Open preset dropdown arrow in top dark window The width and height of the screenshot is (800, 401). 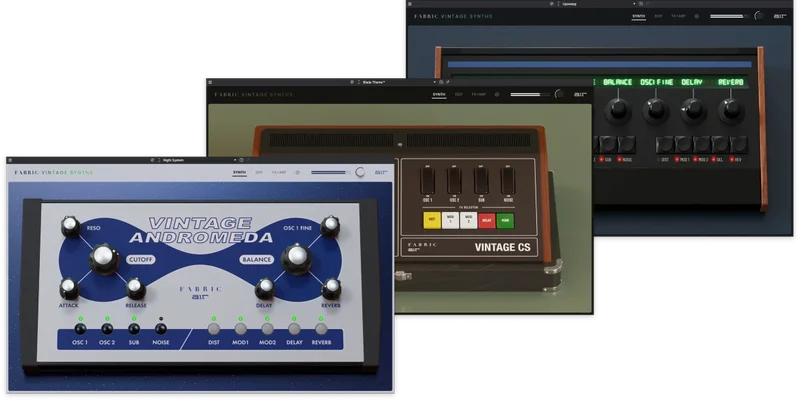point(634,4)
